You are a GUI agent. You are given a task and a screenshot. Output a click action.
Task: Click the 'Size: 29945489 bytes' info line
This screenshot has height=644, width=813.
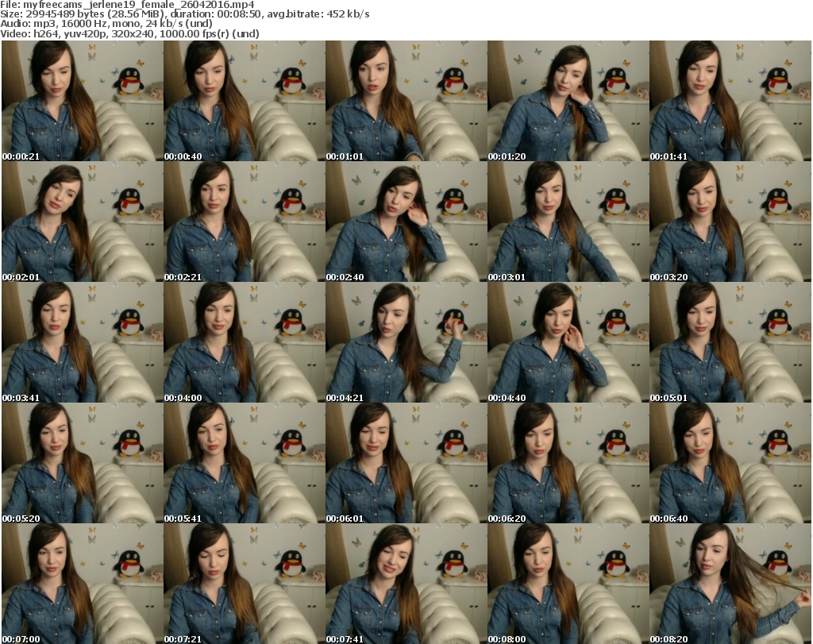click(185, 14)
